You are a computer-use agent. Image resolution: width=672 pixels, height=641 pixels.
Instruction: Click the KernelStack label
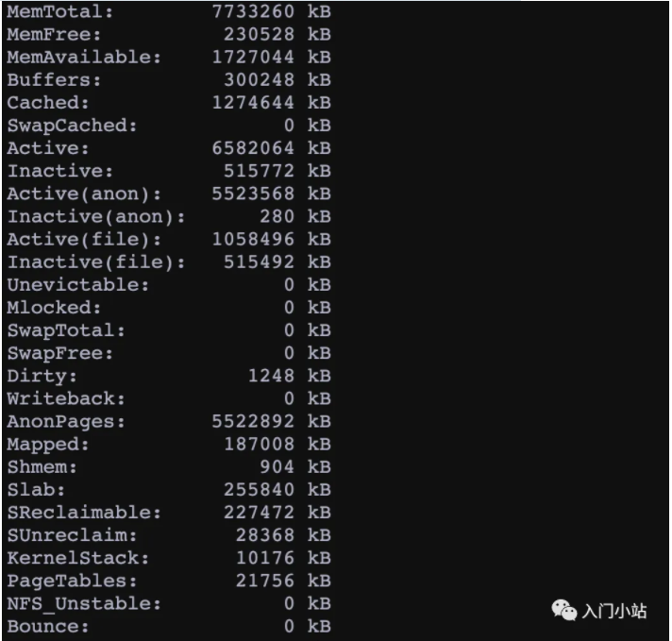click(77, 558)
